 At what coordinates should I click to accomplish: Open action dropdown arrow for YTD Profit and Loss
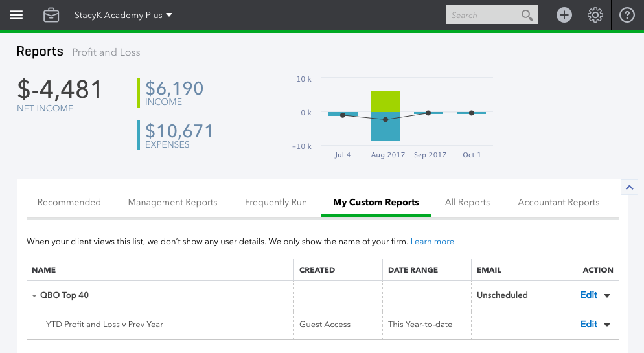[x=607, y=325]
